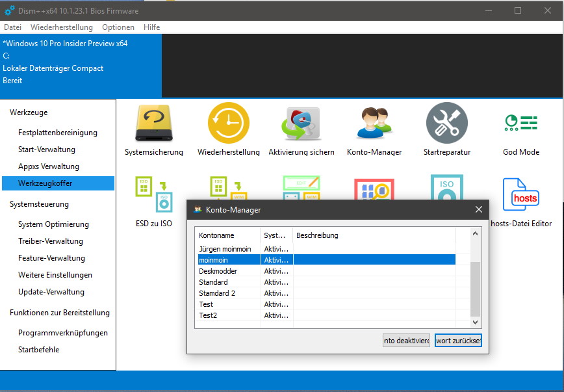Click the account list scroll-down arrow
The height and width of the screenshot is (392, 564).
(x=475, y=322)
